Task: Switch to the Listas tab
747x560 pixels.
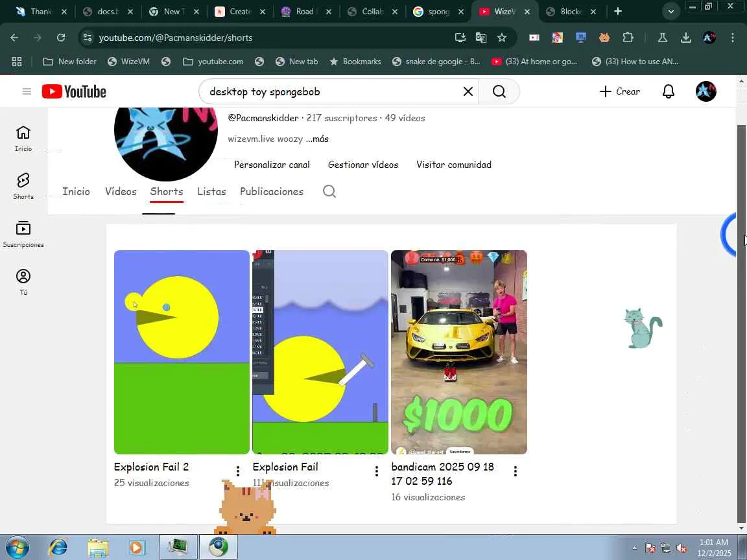Action: (x=211, y=191)
